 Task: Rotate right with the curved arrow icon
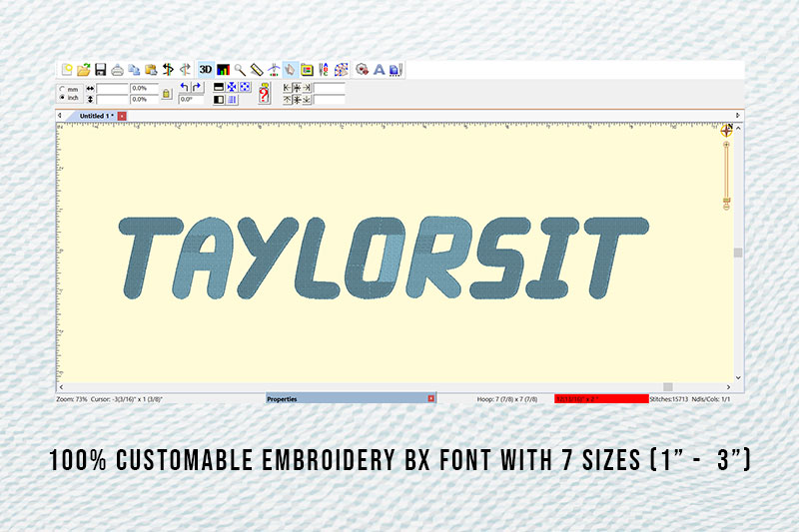click(197, 87)
